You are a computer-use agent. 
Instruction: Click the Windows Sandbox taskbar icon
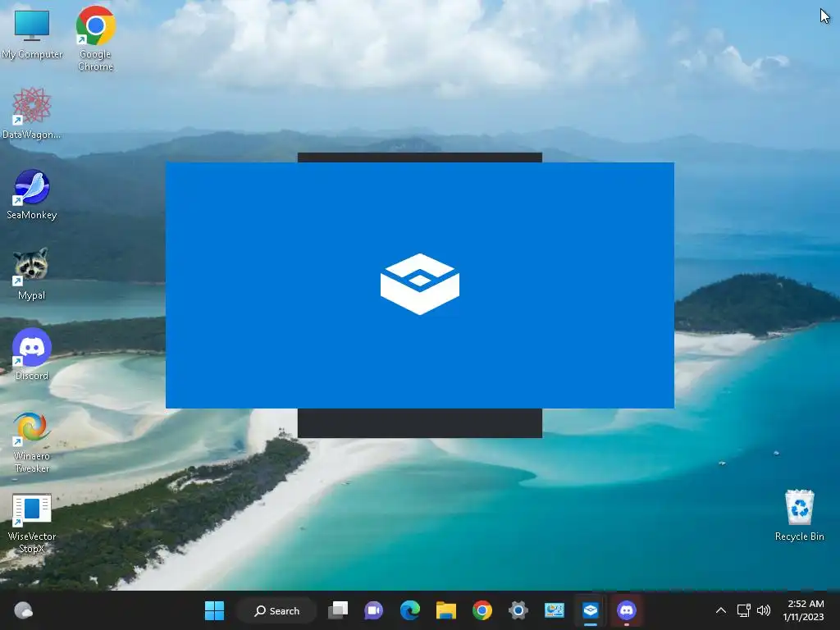click(x=591, y=610)
